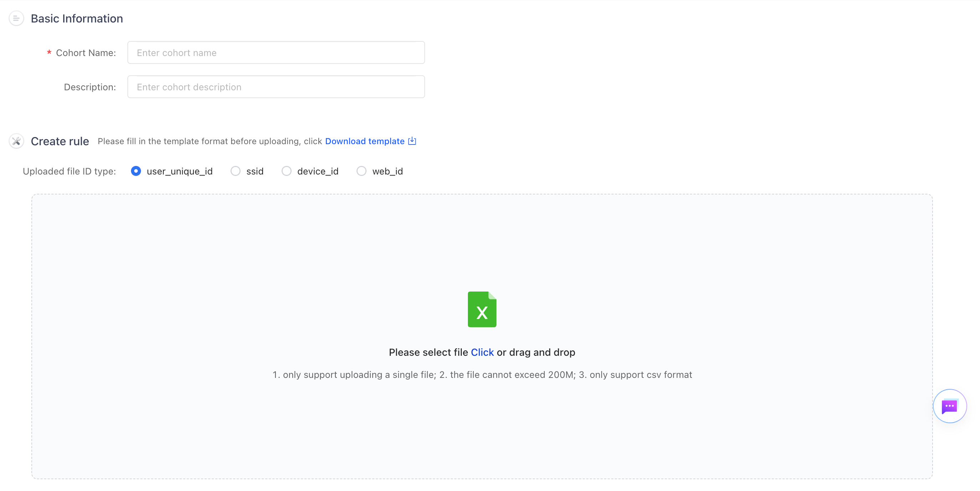Click the Create rule heading
This screenshot has width=980, height=491.
60,141
